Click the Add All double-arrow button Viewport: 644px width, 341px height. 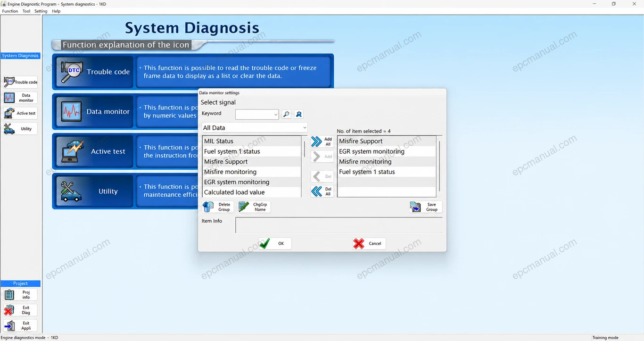pyautogui.click(x=322, y=141)
